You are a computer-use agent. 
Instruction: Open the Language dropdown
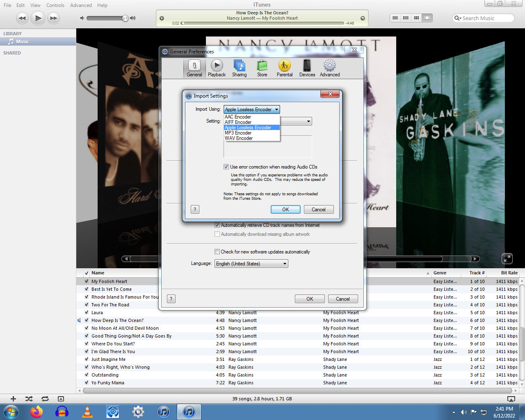(251, 264)
